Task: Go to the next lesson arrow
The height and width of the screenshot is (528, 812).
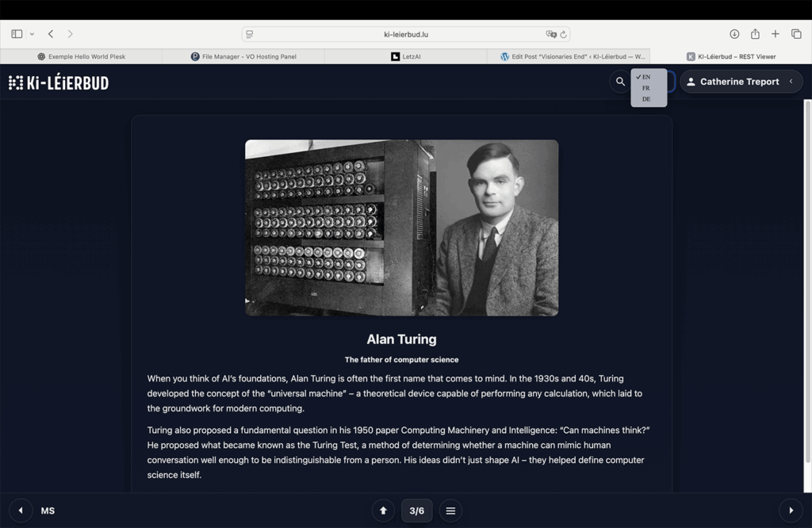Action: click(791, 511)
